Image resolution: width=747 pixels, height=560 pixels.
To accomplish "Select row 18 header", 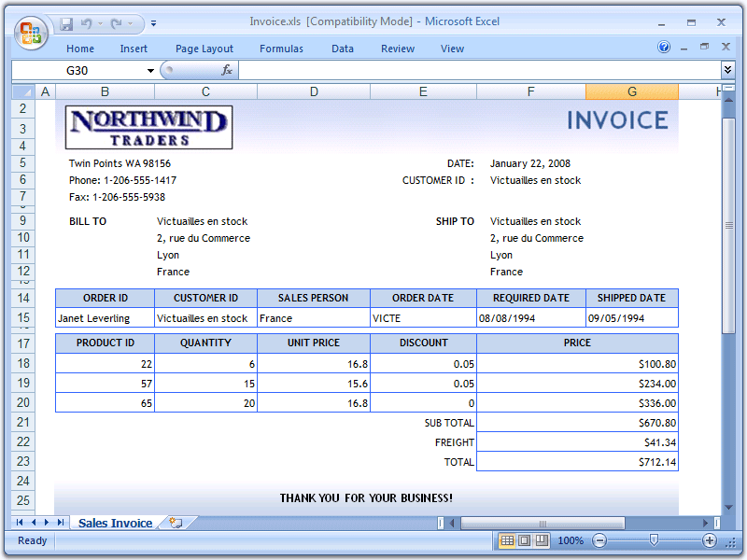I will coord(22,363).
